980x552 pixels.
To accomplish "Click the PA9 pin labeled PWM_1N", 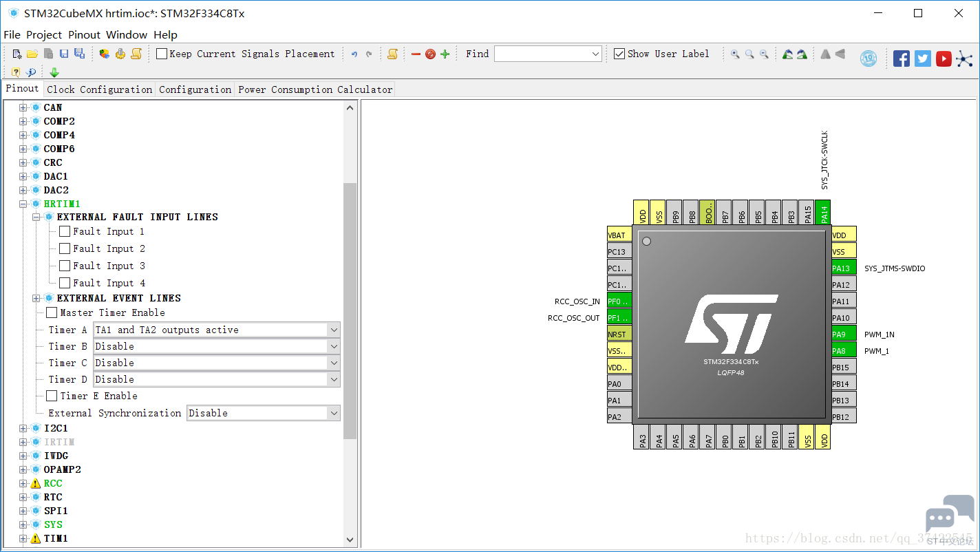I will tap(844, 335).
